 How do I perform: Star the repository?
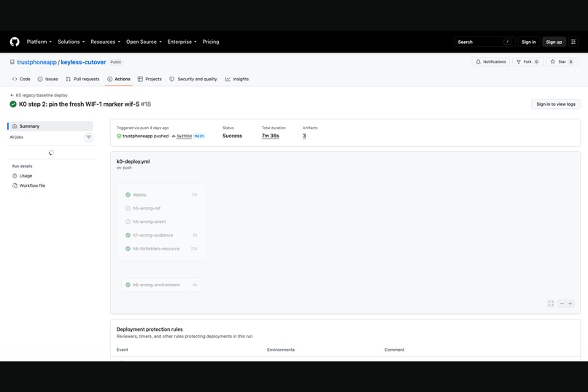click(x=562, y=62)
